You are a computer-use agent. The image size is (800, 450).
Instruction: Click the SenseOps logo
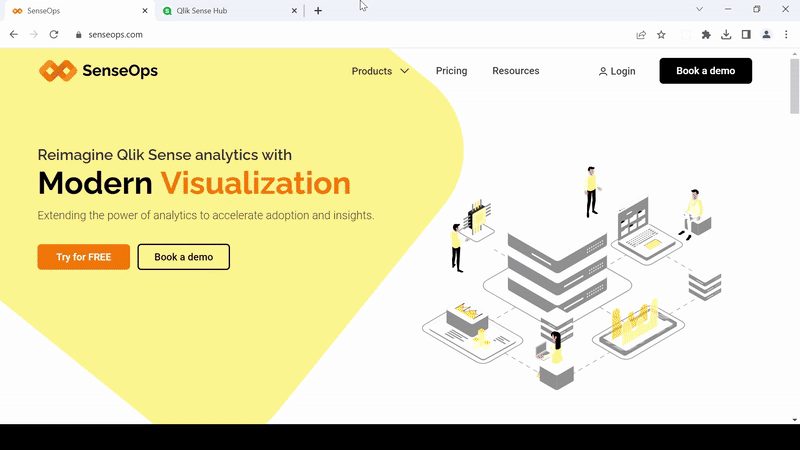click(98, 70)
